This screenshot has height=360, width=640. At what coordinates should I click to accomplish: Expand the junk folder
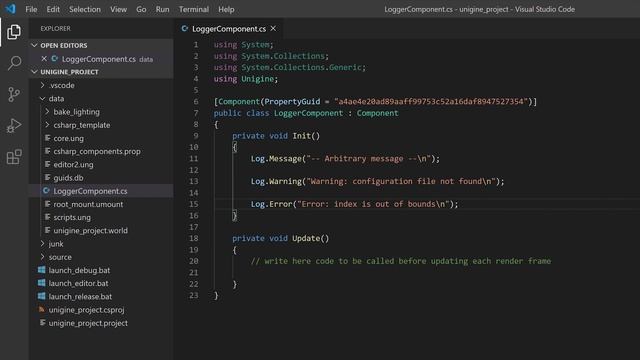coord(42,244)
